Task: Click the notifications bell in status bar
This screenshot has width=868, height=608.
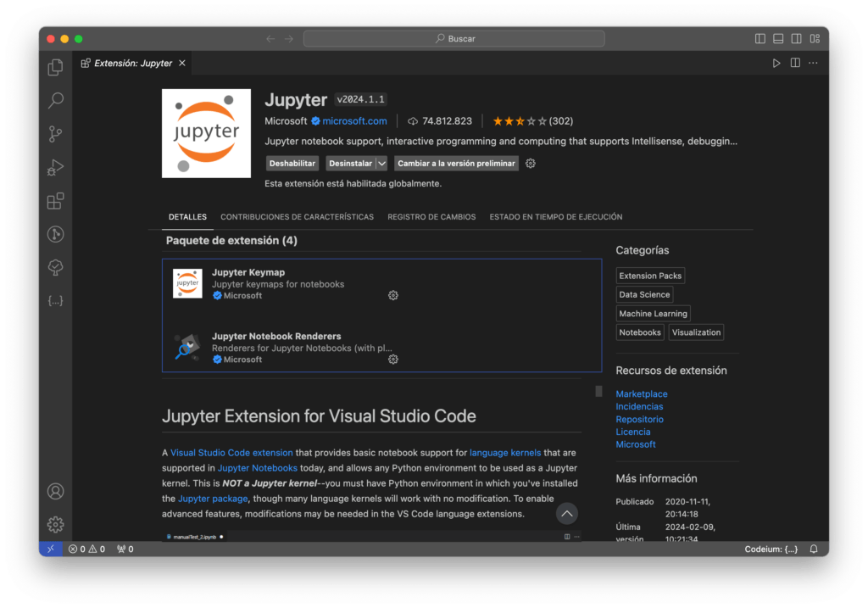Action: [x=814, y=549]
